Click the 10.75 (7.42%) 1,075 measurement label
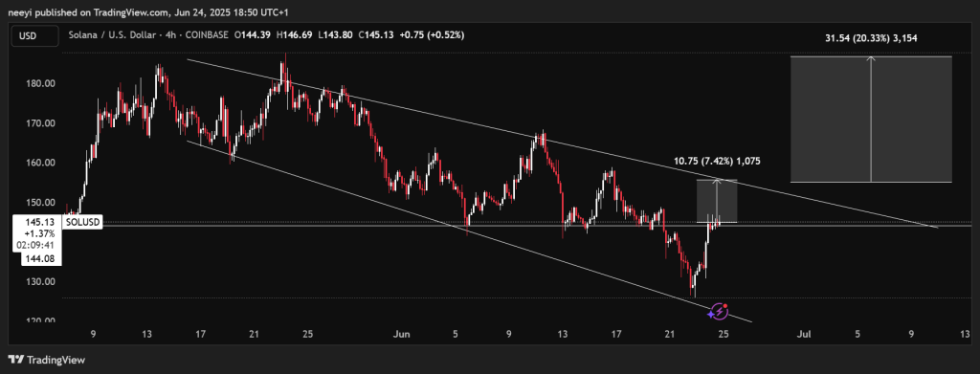Screen dimensions: 980x374 [717, 161]
